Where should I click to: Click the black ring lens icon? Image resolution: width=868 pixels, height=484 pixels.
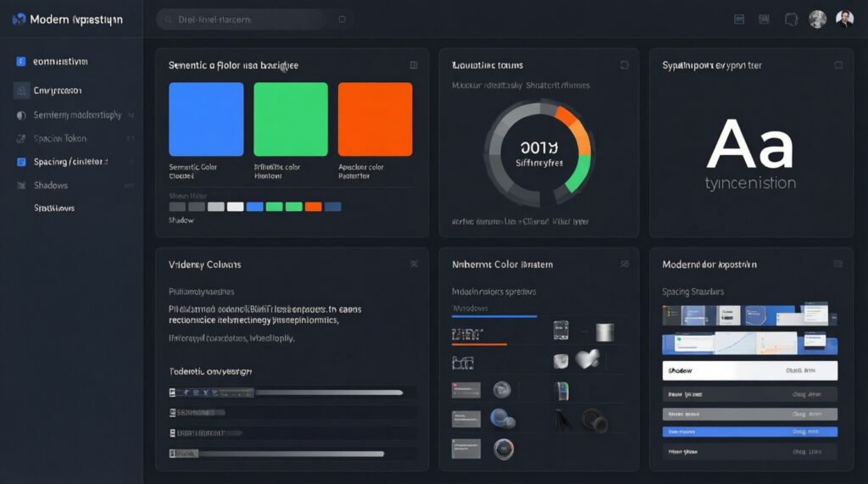tap(595, 420)
